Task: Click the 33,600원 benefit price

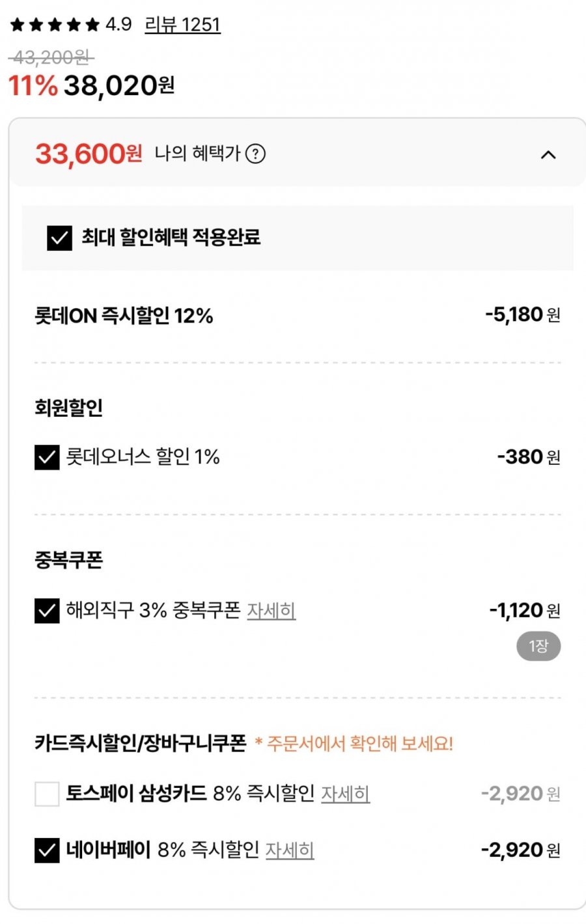Action: [x=89, y=154]
